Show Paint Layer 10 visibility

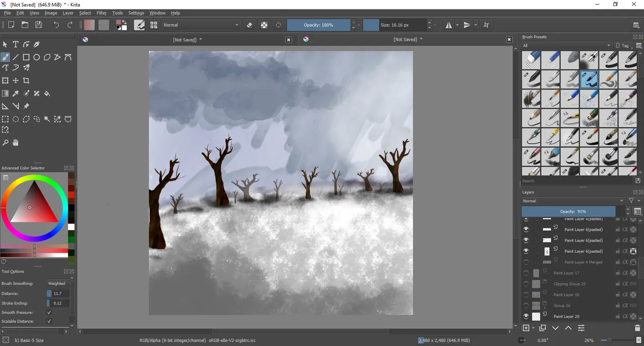[526, 295]
